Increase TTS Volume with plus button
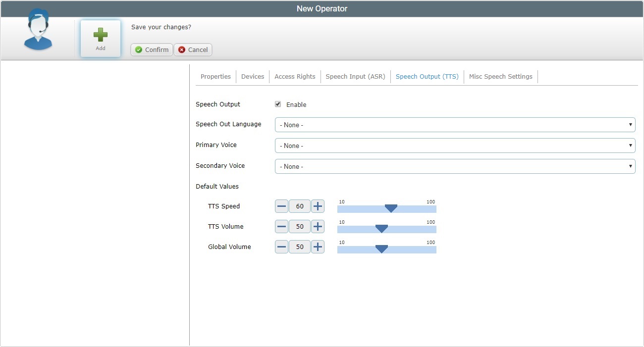The image size is (644, 347). (318, 227)
